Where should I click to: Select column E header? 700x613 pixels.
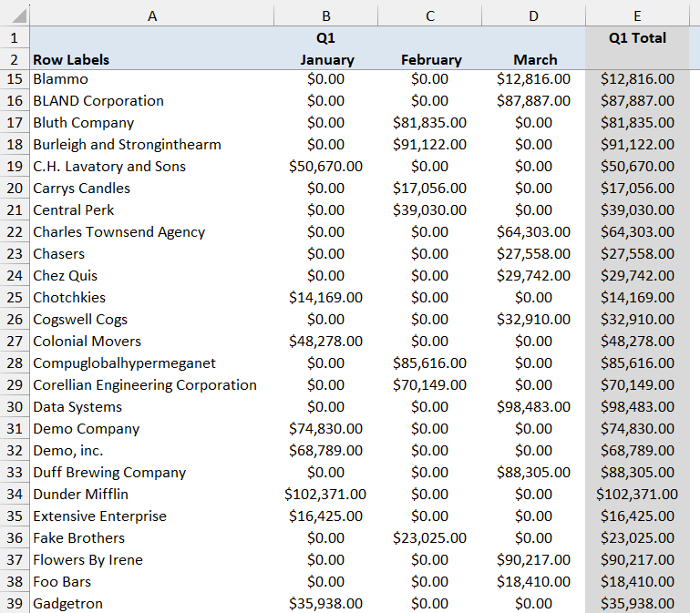(637, 16)
